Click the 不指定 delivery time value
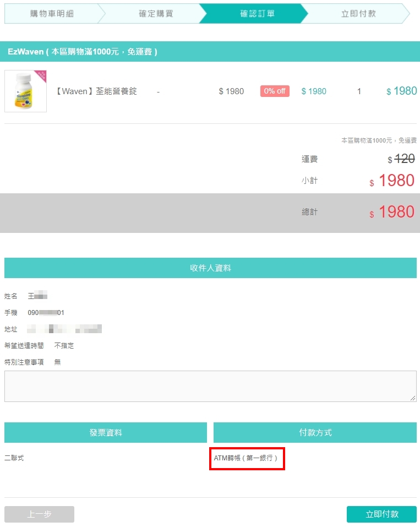 coord(64,345)
